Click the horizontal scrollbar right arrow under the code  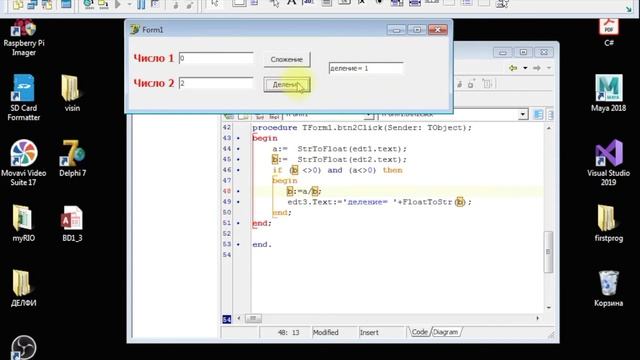(x=537, y=318)
